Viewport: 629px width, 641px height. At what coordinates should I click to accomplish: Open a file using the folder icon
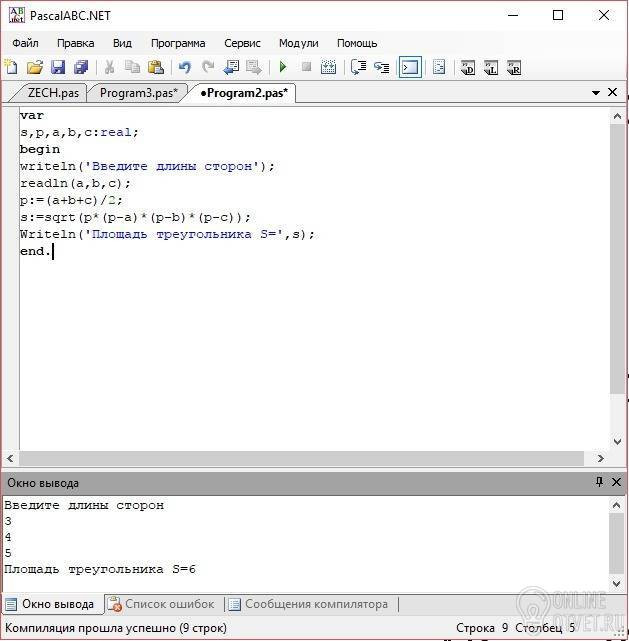35,67
